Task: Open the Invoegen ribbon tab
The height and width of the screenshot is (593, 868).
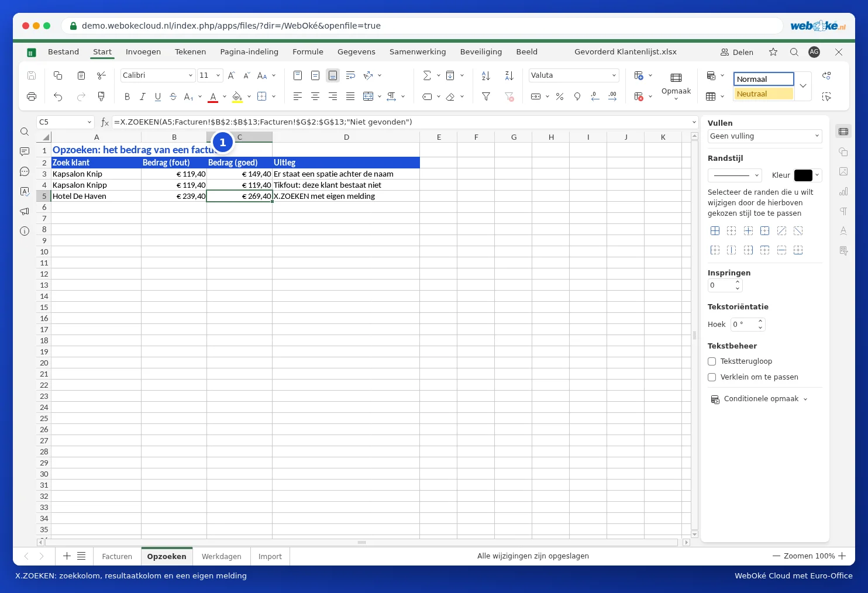Action: pyautogui.click(x=143, y=52)
